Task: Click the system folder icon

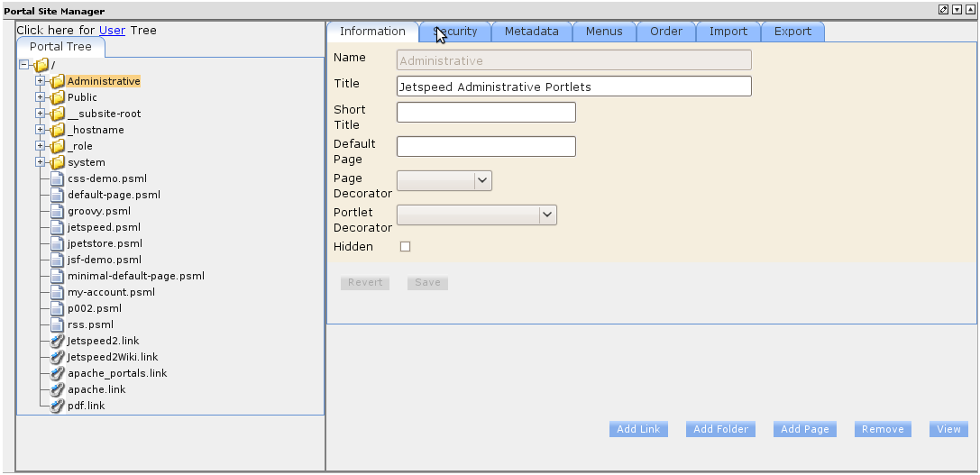Action: [x=58, y=162]
